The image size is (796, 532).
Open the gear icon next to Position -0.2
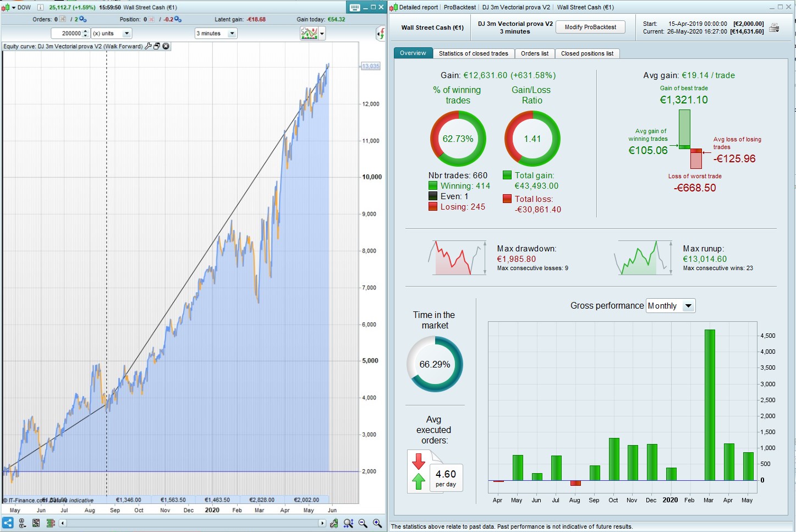coord(178,19)
